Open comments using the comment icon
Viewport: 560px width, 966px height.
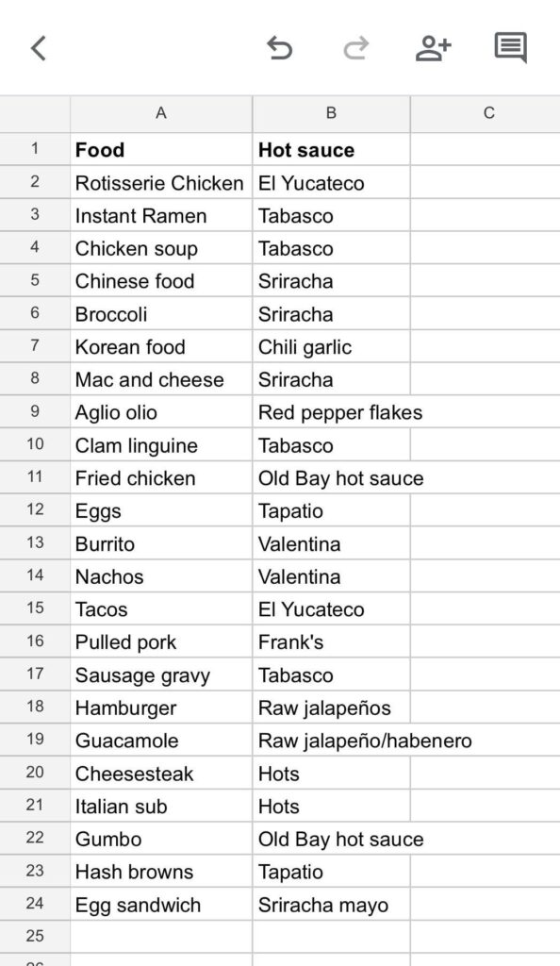(x=509, y=49)
